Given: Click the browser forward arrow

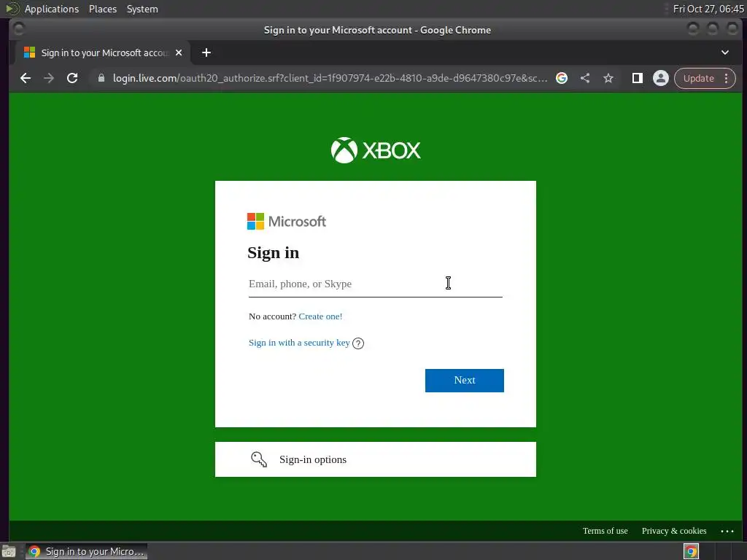Looking at the screenshot, I should click(49, 78).
